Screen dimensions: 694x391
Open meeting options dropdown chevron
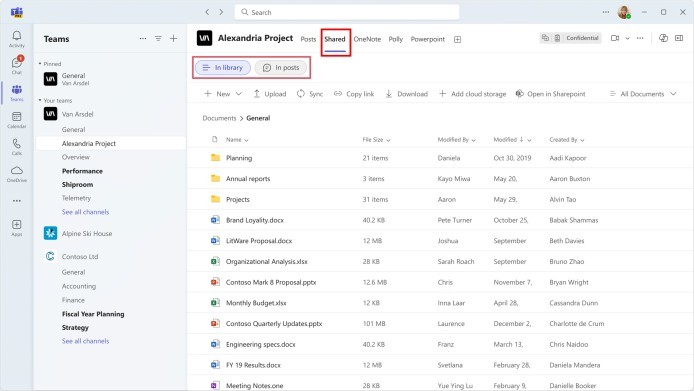[627, 38]
